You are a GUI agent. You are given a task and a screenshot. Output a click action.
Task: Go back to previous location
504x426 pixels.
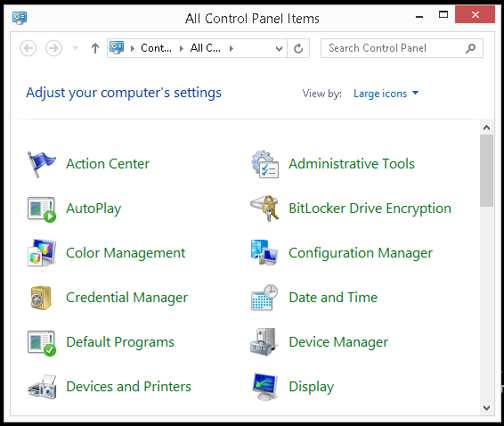pyautogui.click(x=28, y=48)
